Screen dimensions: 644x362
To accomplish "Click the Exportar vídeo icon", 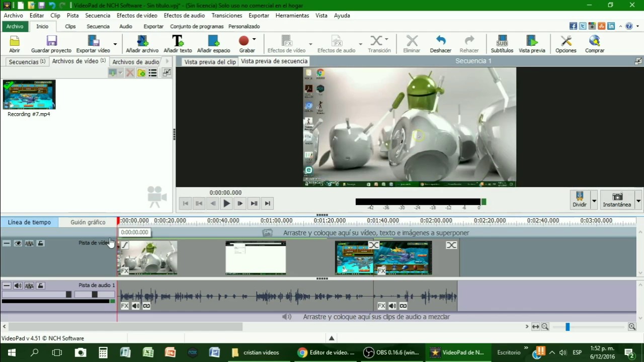I will click(93, 41).
